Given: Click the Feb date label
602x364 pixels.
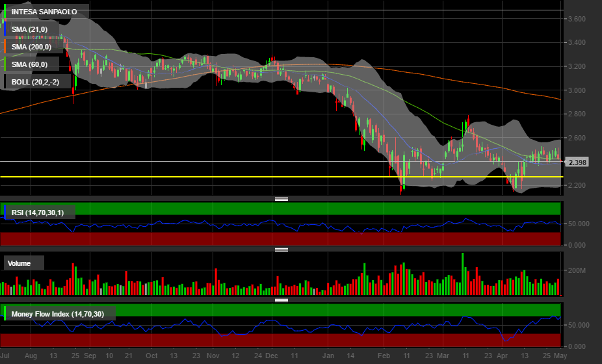Looking at the screenshot, I should pos(384,356).
